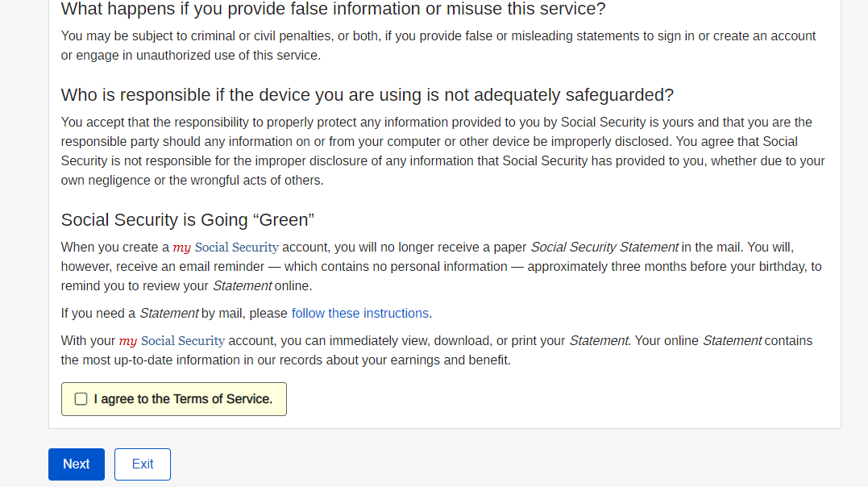Image resolution: width=868 pixels, height=487 pixels.
Task: Click the "I agree to the Terms of Service" label
Action: coord(183,399)
